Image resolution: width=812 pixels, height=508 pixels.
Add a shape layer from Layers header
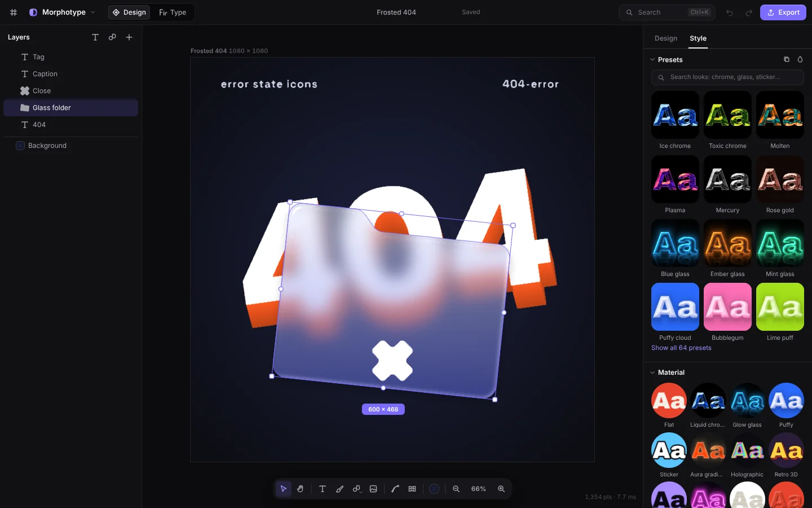[112, 37]
